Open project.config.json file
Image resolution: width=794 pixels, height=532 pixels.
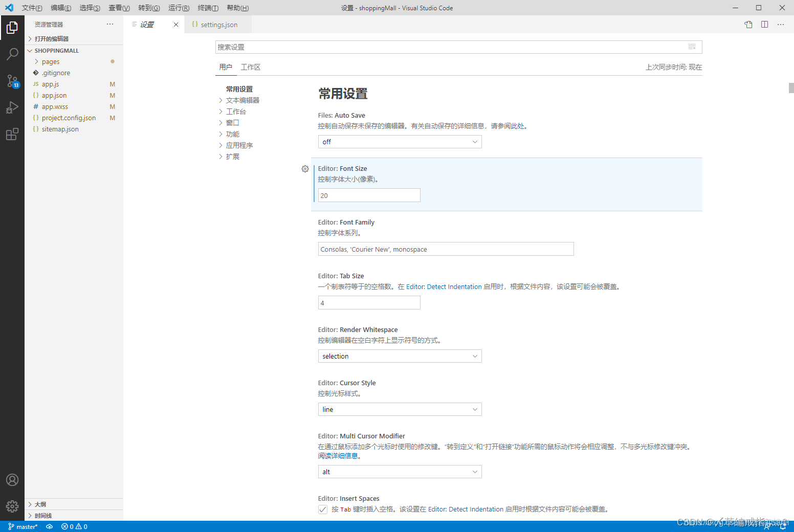[74, 118]
